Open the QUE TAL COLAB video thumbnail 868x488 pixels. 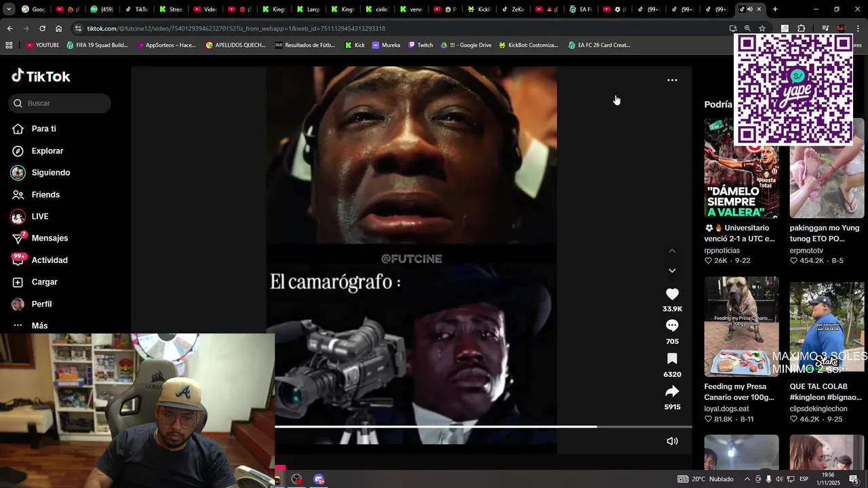point(827,327)
